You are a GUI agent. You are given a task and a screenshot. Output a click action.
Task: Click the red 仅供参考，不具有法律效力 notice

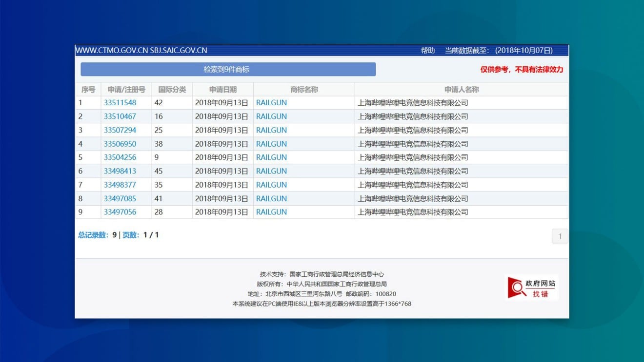point(522,69)
